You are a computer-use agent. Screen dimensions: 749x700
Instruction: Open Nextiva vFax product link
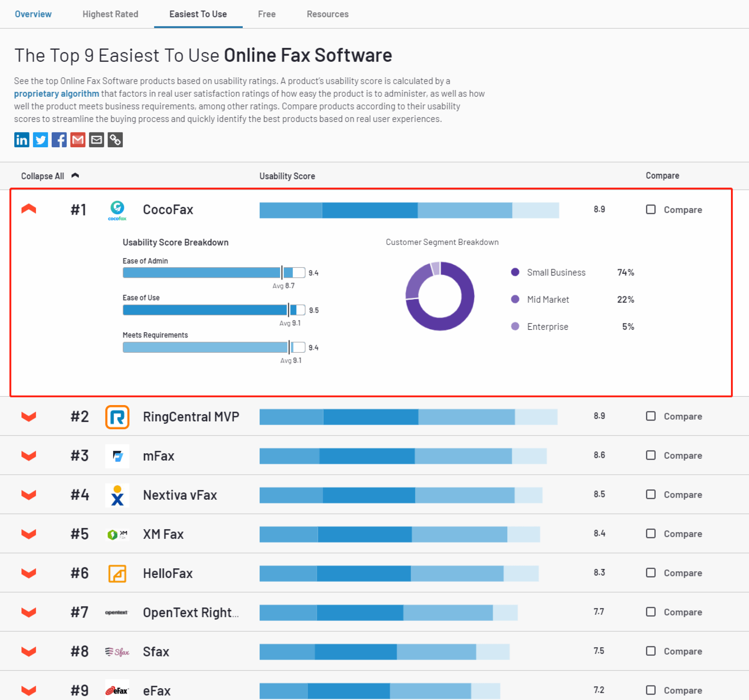[x=180, y=495]
